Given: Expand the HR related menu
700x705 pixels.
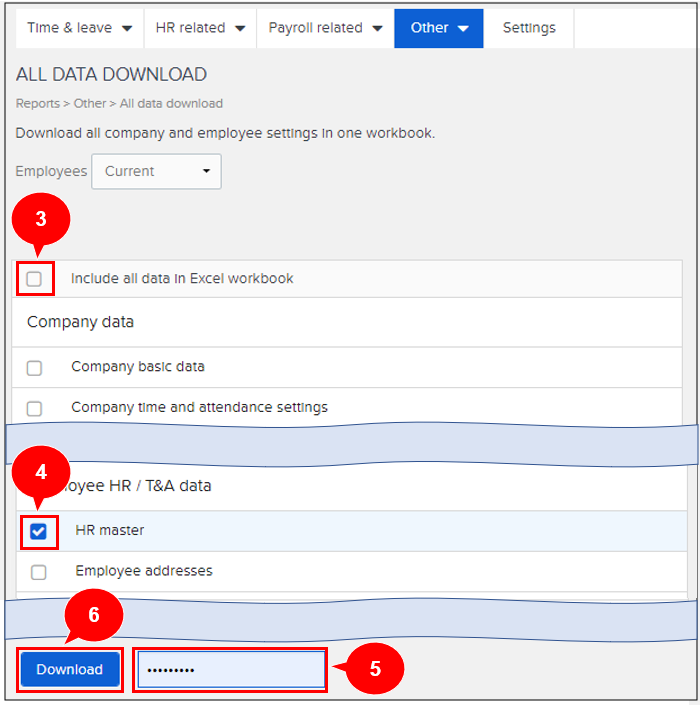Looking at the screenshot, I should point(200,28).
